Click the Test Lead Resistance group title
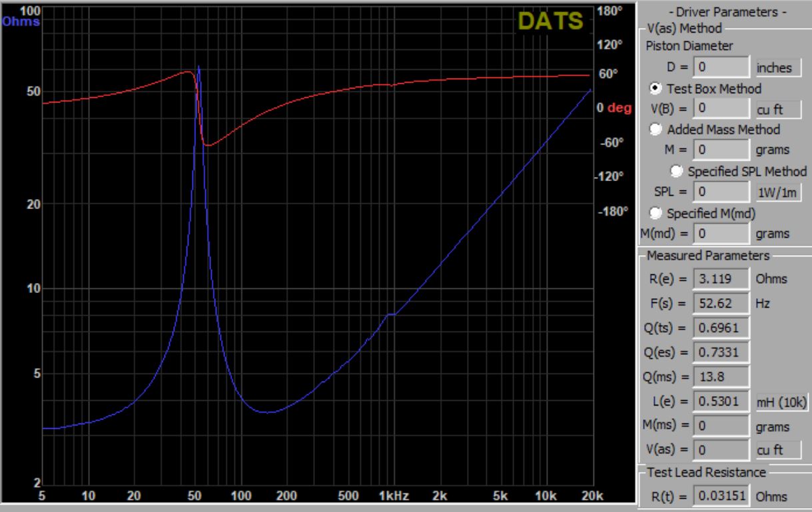Image resolution: width=812 pixels, height=512 pixels. coord(706,473)
